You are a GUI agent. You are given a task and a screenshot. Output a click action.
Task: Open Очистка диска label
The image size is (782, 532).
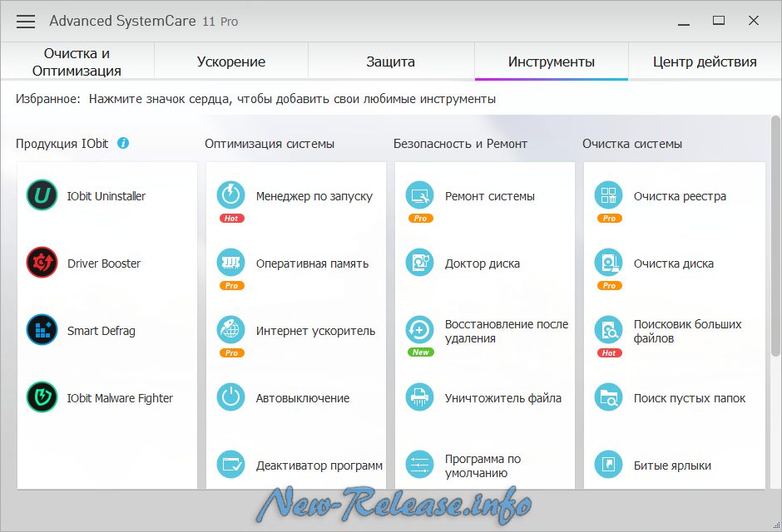click(674, 264)
